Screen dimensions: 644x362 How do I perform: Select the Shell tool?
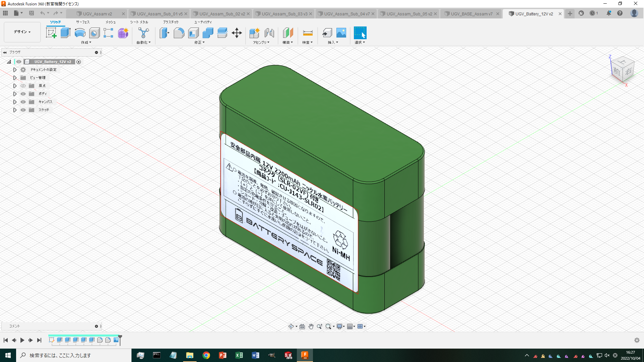click(193, 33)
